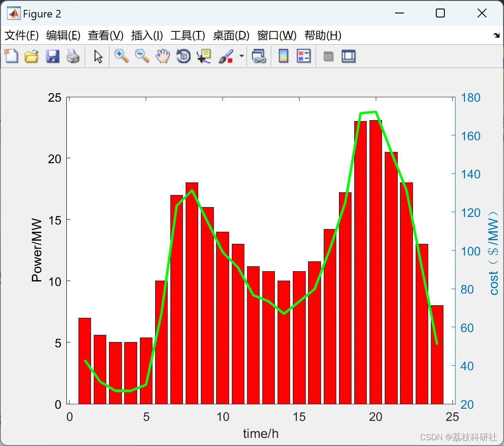The width and height of the screenshot is (504, 446).
Task: Click the last red bar at hour 24
Action: pos(437,355)
